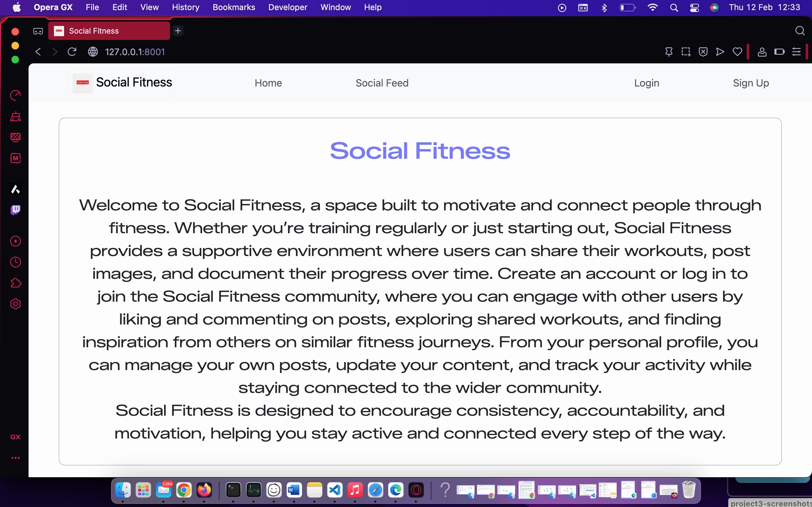The width and height of the screenshot is (812, 507).
Task: Open the battery saver popup
Action: coord(779,51)
